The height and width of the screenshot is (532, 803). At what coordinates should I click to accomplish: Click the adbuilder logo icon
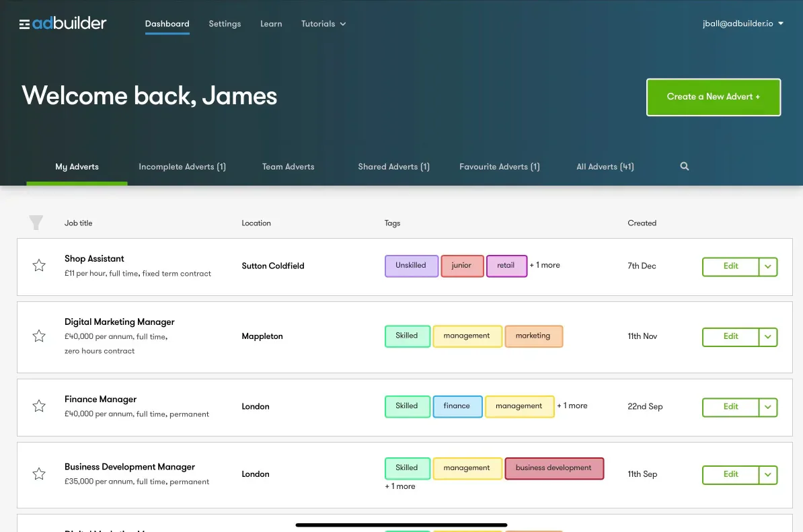click(x=25, y=23)
